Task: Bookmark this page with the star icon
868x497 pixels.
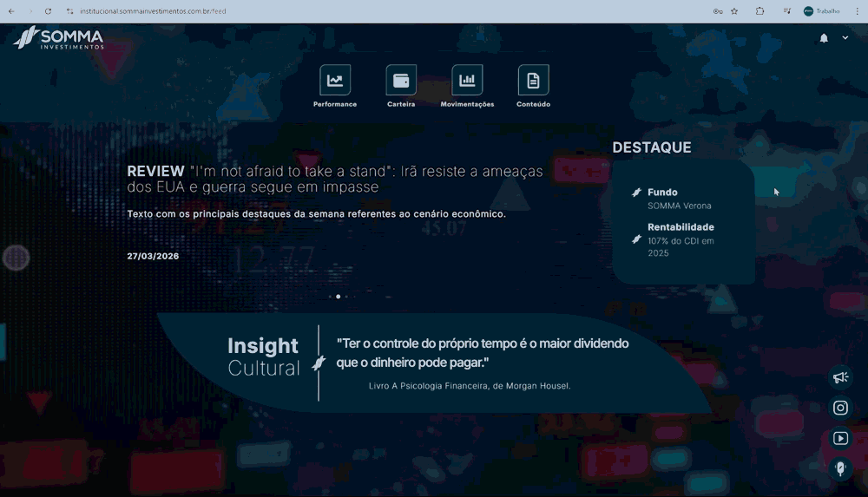Action: pos(734,11)
